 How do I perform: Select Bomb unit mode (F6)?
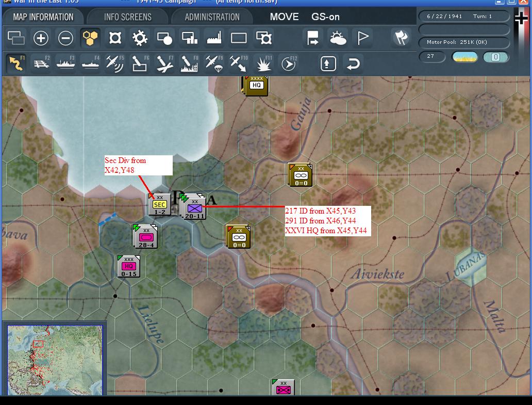pos(140,63)
